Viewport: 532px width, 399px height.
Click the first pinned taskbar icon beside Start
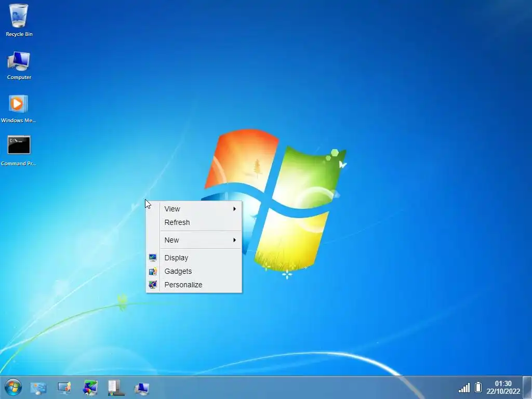38,388
